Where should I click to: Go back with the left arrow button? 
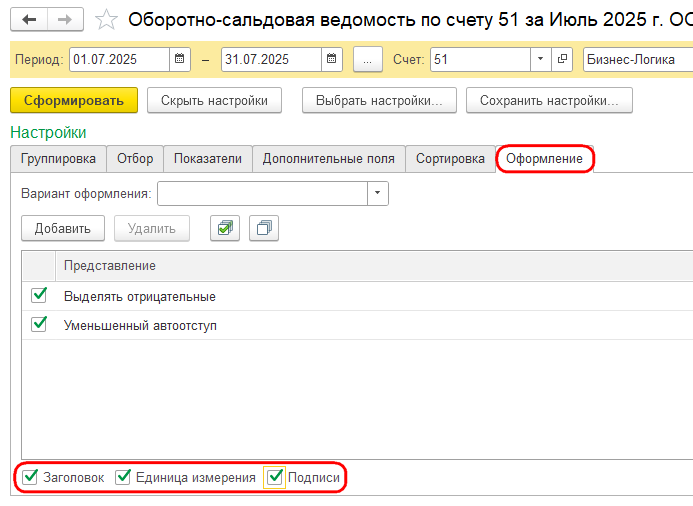pyautogui.click(x=29, y=19)
